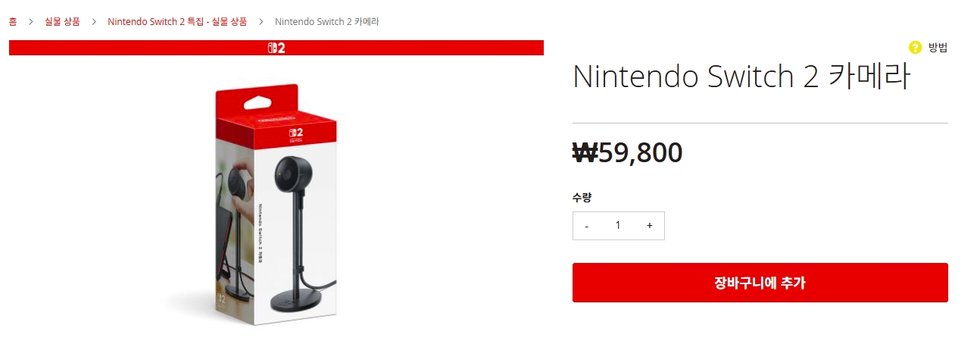Click the 수량 quantity label
The height and width of the screenshot is (341, 980).
pyautogui.click(x=582, y=198)
